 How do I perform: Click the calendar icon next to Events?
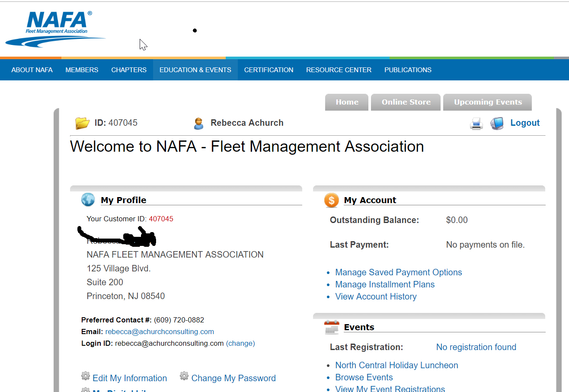332,327
